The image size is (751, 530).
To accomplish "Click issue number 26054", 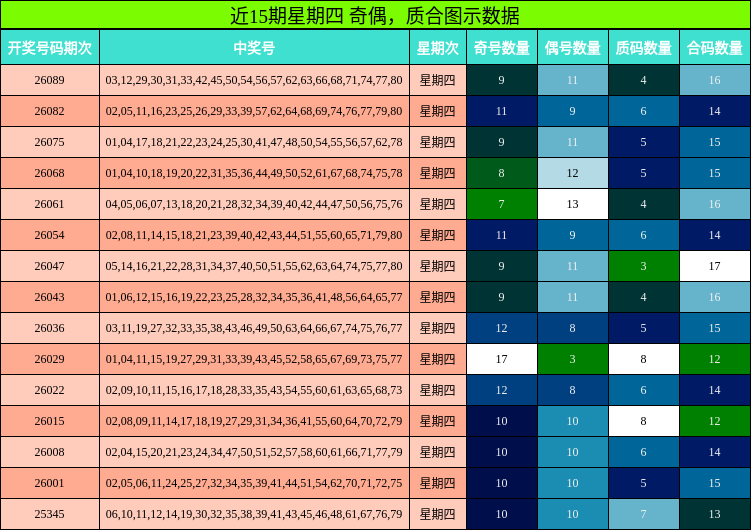I will tap(49, 235).
